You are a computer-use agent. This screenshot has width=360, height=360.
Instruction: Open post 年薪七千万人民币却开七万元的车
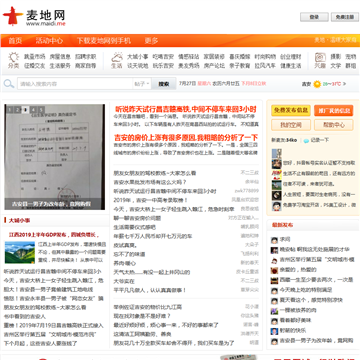153,236
